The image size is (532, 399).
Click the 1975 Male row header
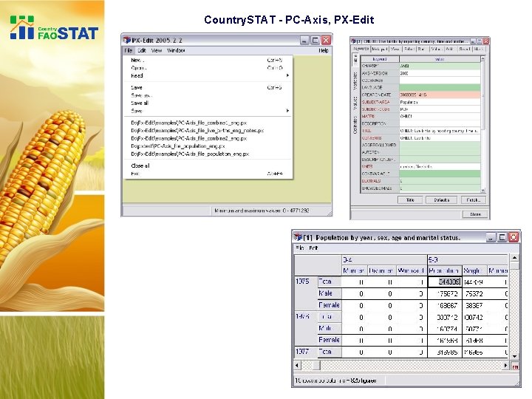click(329, 293)
